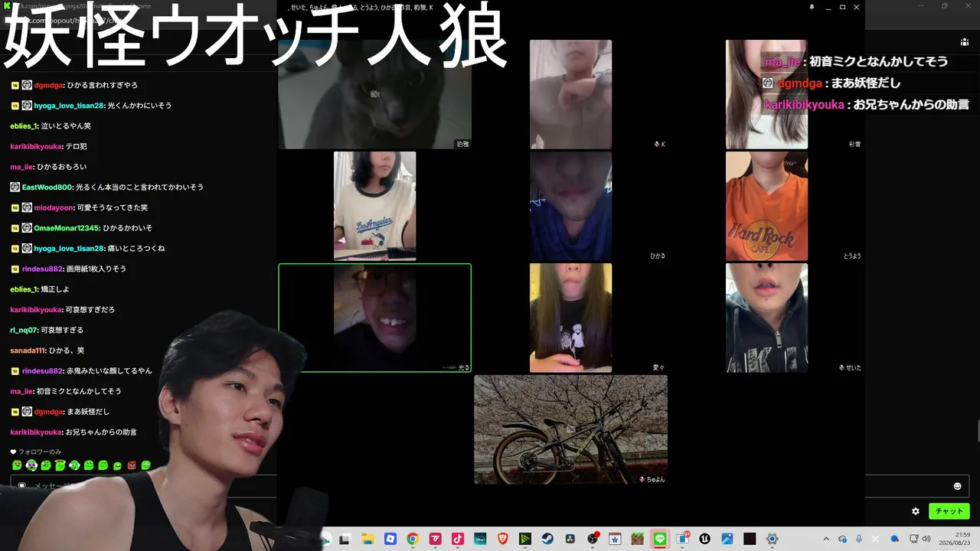Select the 彩音 participant video tile
Viewport: 980px width, 551px height.
[x=766, y=94]
